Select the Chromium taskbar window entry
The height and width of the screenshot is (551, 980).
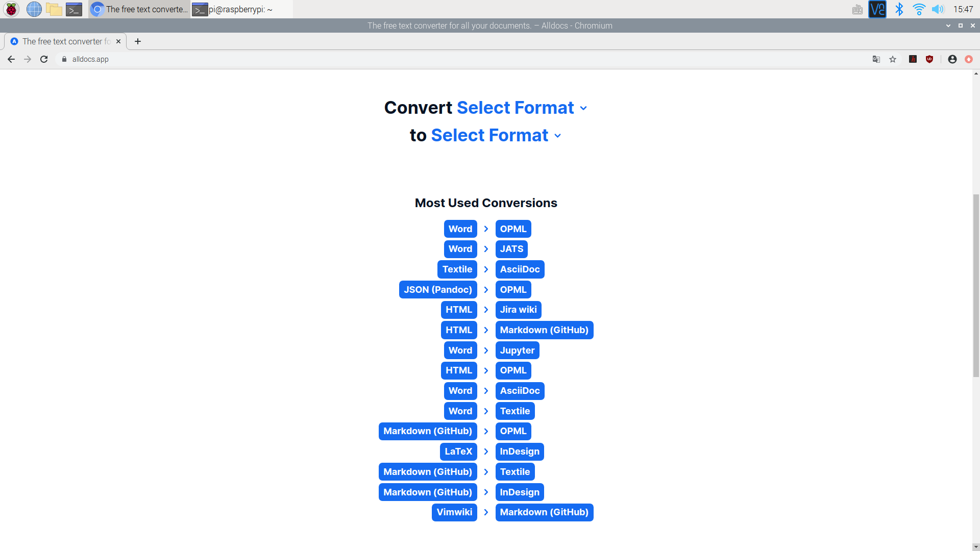pyautogui.click(x=139, y=9)
